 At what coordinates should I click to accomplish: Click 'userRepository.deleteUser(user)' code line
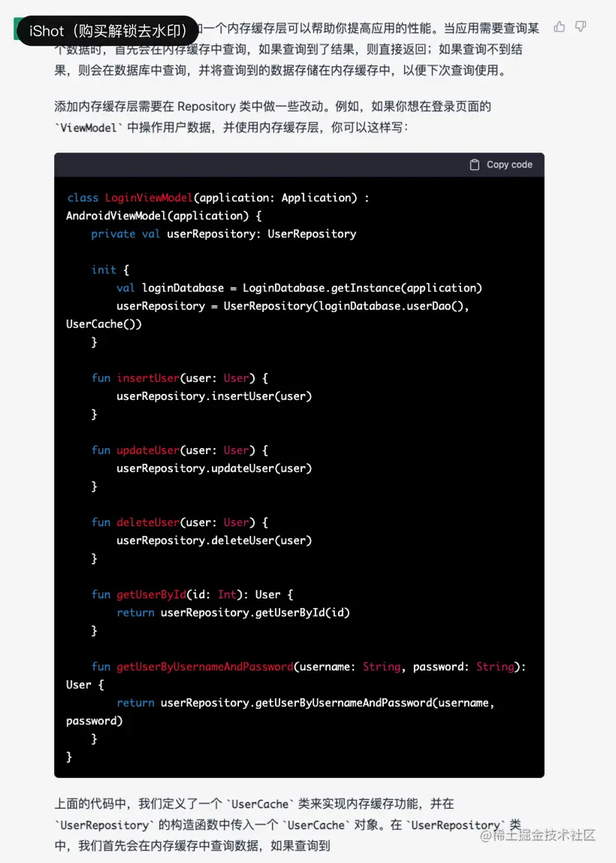coord(214,541)
